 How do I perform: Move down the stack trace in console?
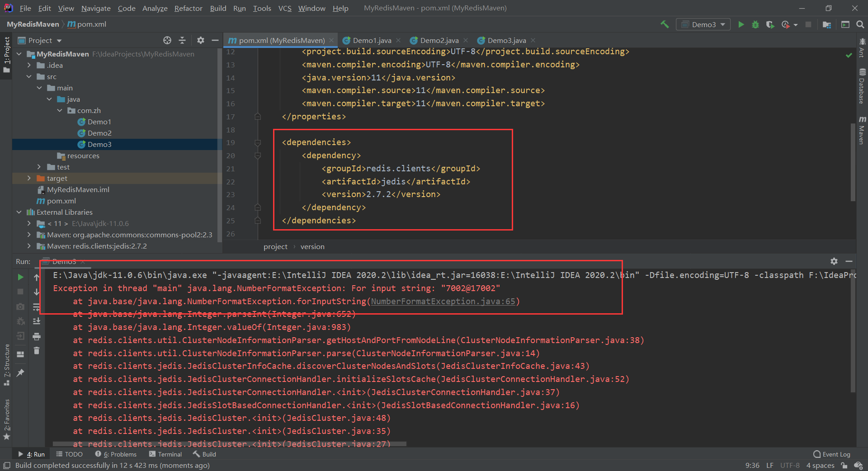coord(37,292)
